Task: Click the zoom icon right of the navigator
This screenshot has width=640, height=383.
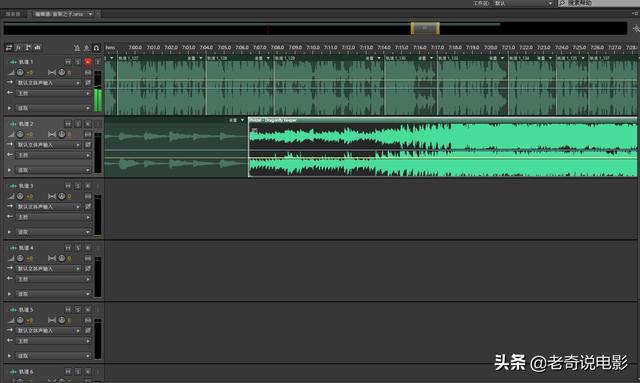Action: click(x=636, y=28)
